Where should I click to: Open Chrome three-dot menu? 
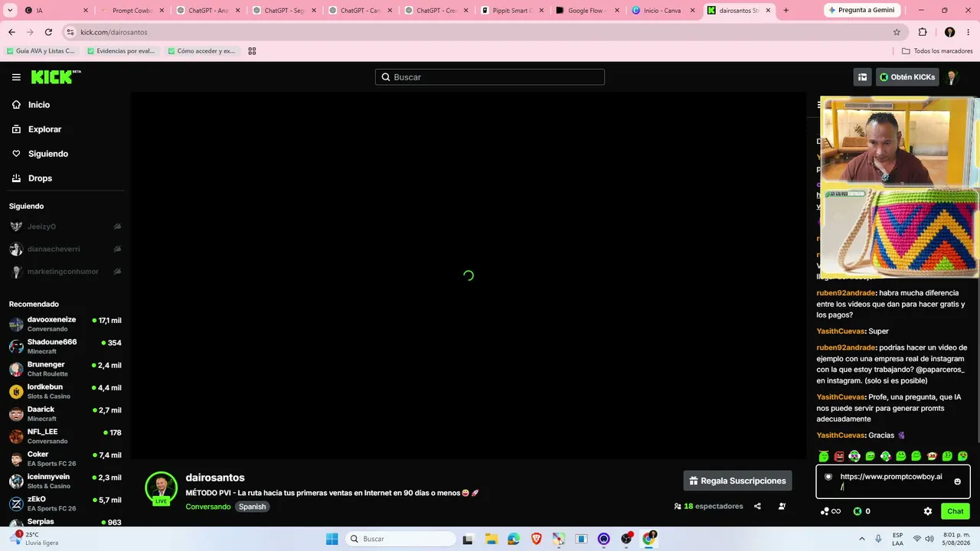[x=968, y=32]
